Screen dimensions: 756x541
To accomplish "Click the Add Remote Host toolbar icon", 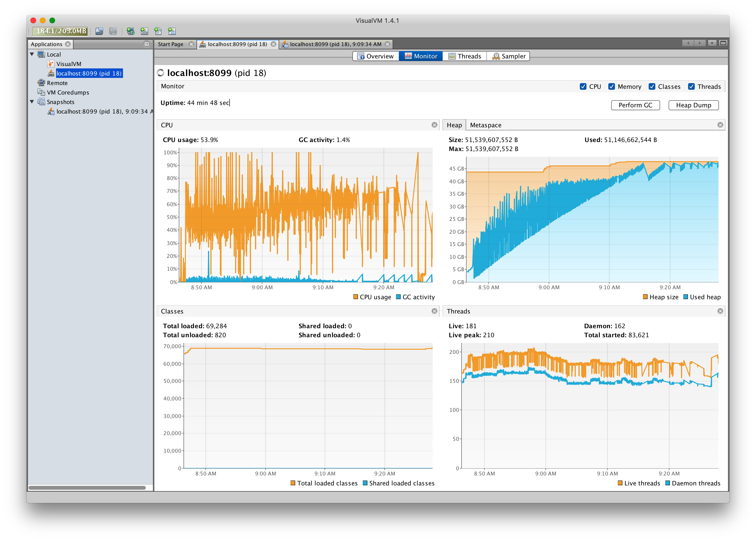I will (x=130, y=31).
